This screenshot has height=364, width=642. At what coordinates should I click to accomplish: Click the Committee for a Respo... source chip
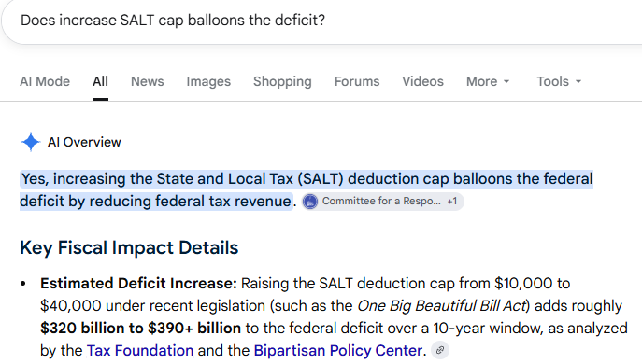[383, 202]
